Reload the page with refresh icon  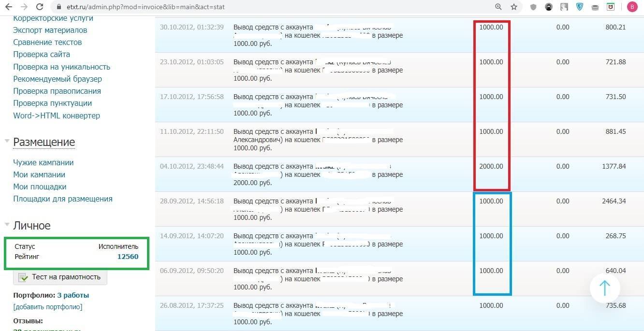41,7
